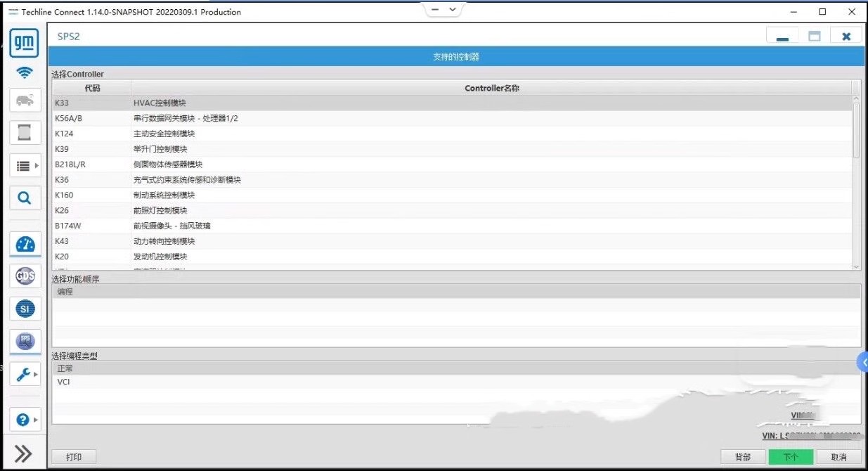Select VCI programming type row
868x471 pixels.
456,382
